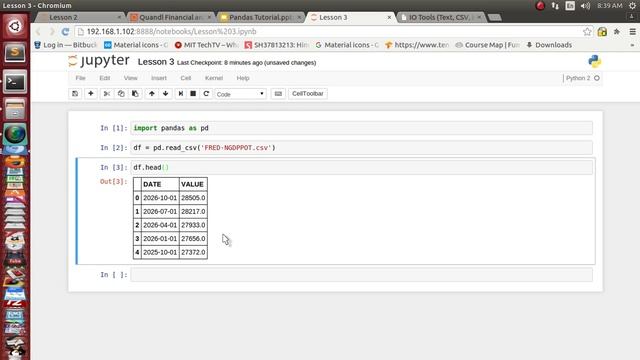
Task: Open the Edit menu
Action: (x=104, y=78)
